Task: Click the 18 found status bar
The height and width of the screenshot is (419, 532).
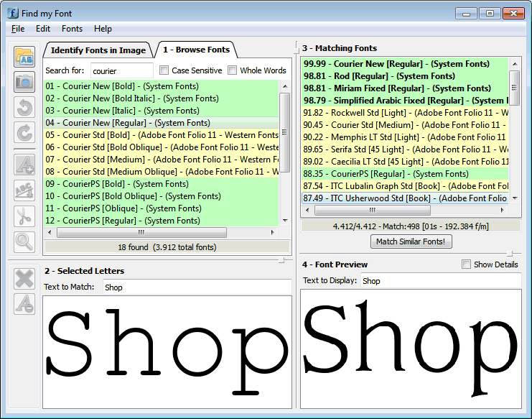Action: tap(167, 247)
